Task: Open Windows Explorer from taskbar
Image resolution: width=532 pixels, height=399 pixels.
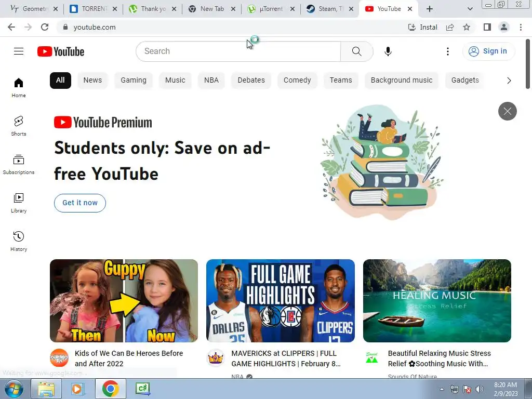Action: point(46,389)
